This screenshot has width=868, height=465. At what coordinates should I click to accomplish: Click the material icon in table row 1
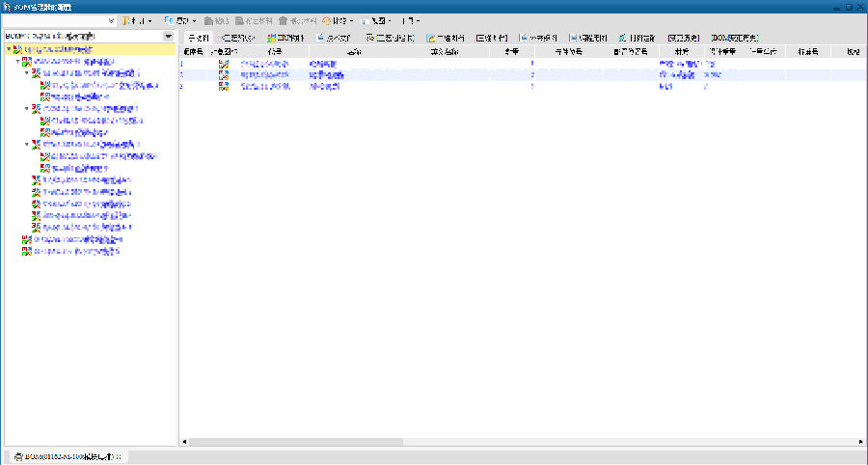pos(224,65)
